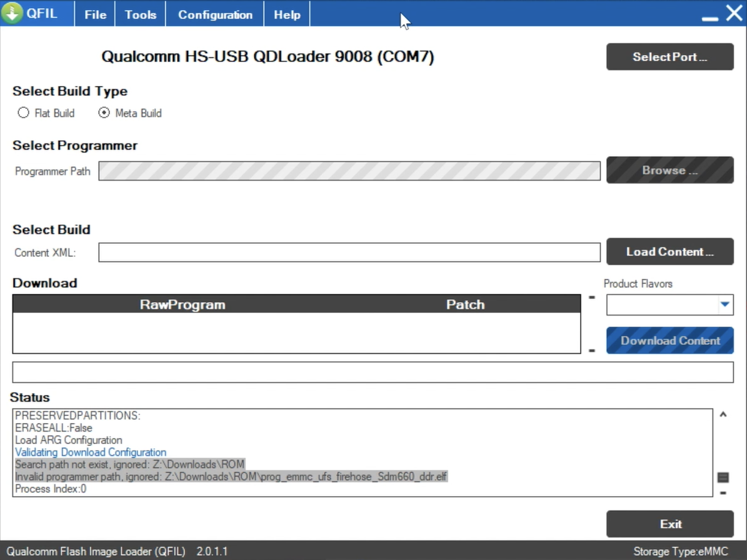Open the Tools menu

pyautogui.click(x=140, y=15)
